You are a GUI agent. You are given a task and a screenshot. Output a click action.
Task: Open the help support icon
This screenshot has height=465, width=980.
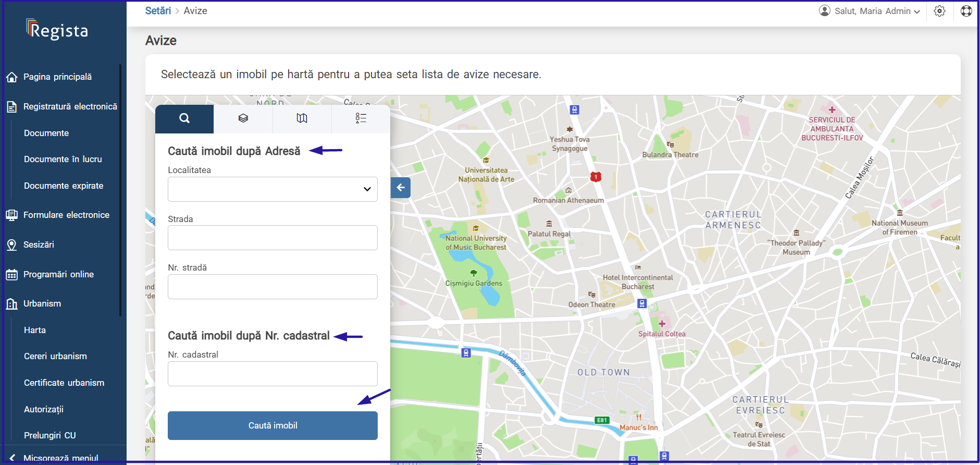point(966,11)
